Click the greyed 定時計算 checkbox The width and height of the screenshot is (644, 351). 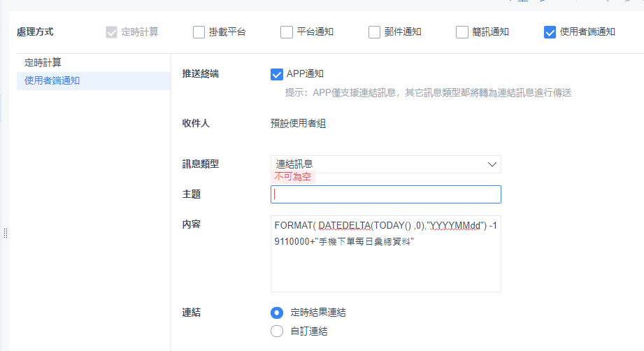click(111, 31)
